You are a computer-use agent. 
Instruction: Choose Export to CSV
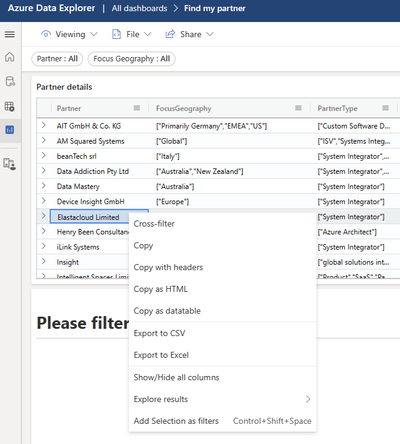[222, 333]
